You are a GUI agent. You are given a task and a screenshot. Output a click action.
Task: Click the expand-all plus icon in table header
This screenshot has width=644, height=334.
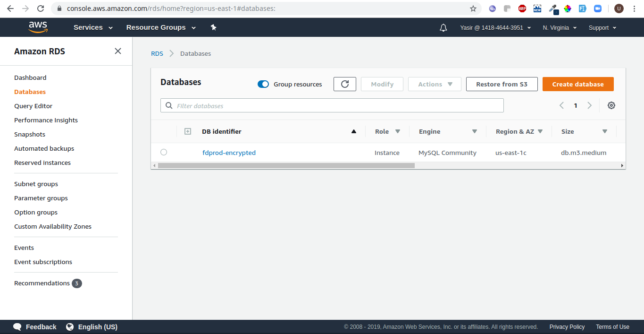(187, 131)
